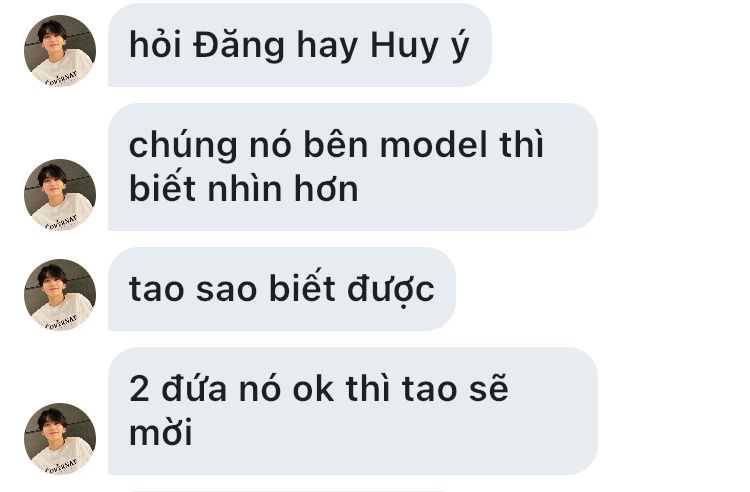Click the text '2 đứa' in last message
Screen dimensions: 750x492
pos(178,388)
